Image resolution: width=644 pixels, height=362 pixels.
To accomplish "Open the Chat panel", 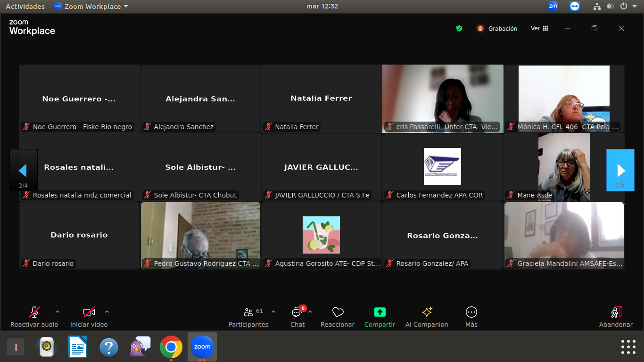I will [297, 316].
